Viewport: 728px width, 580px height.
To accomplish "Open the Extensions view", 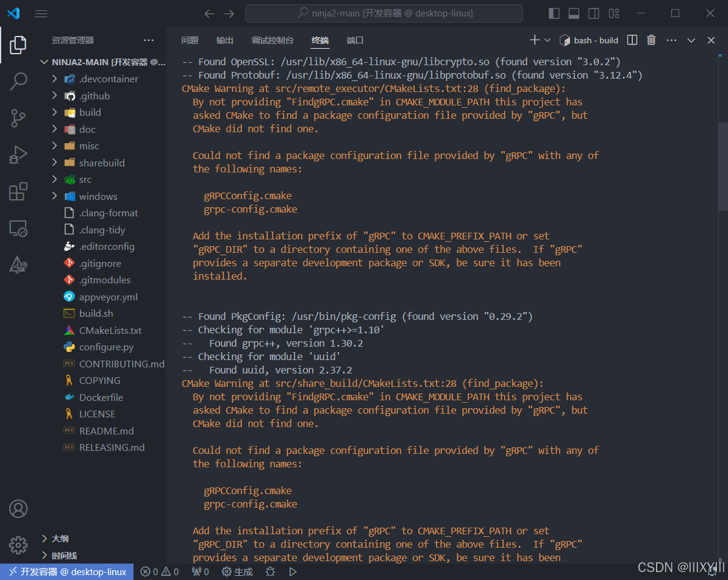I will pyautogui.click(x=18, y=191).
